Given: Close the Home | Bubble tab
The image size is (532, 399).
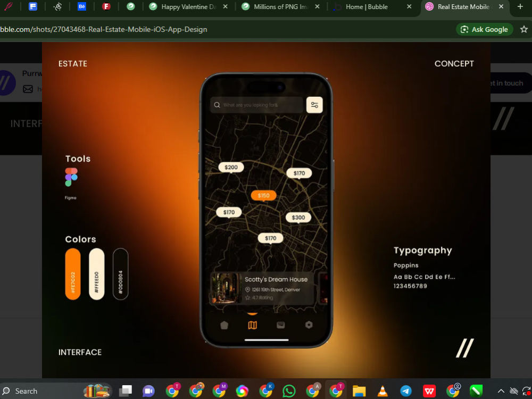Looking at the screenshot, I should click(409, 7).
